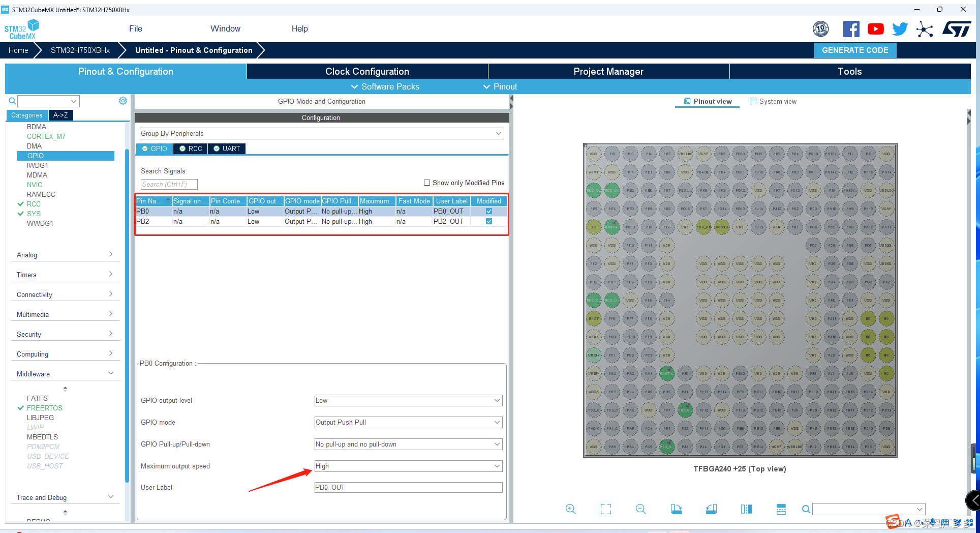Expand the Timers category
Screen dimensions: 980x533
tap(65, 275)
